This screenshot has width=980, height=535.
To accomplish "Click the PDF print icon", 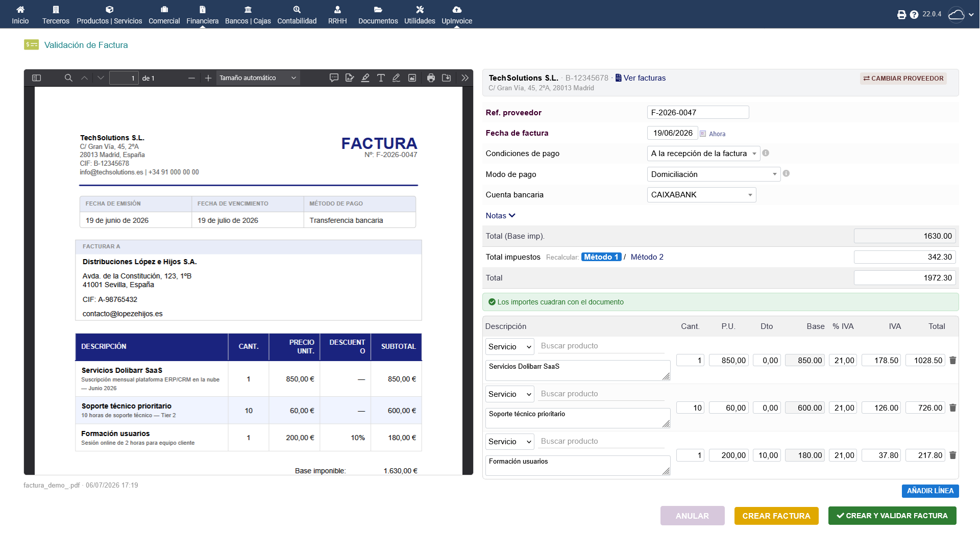I will coord(431,78).
